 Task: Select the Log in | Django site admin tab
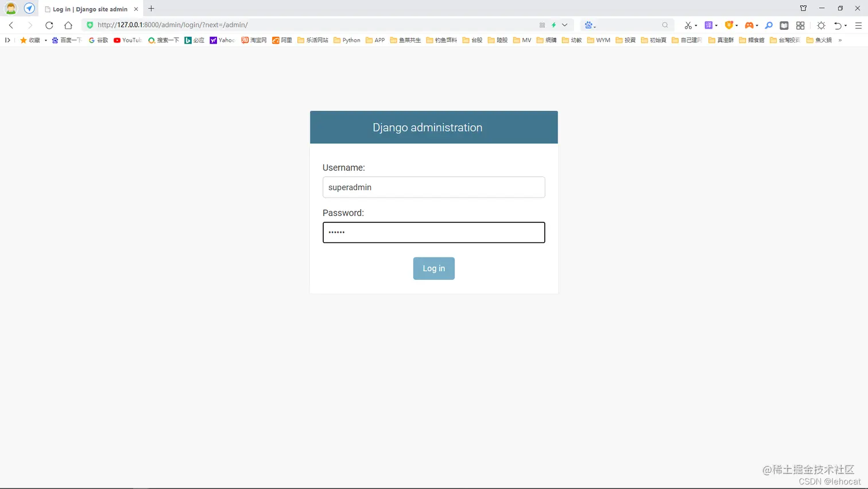[90, 9]
